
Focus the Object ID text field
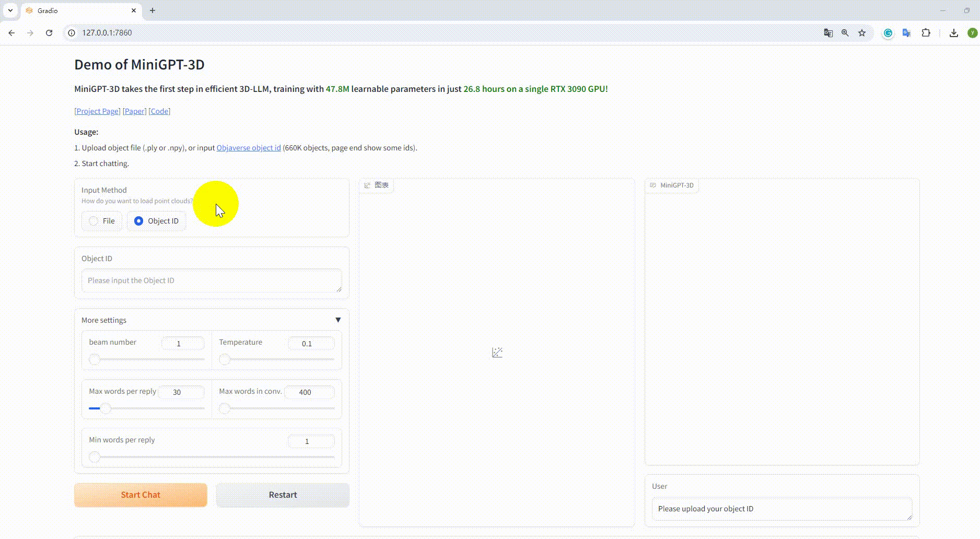[x=212, y=280]
